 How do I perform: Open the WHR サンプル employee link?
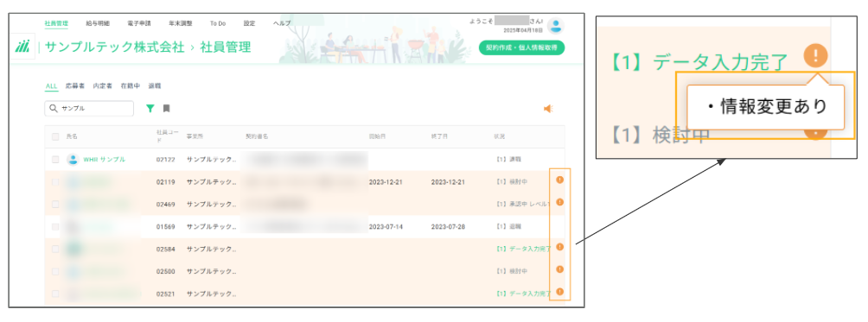coord(104,159)
